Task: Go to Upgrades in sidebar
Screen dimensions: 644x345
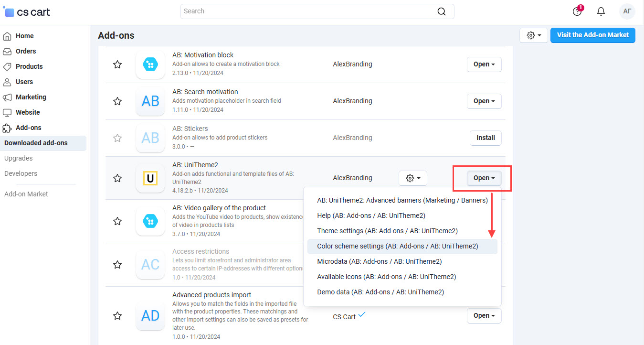Action: pos(19,158)
